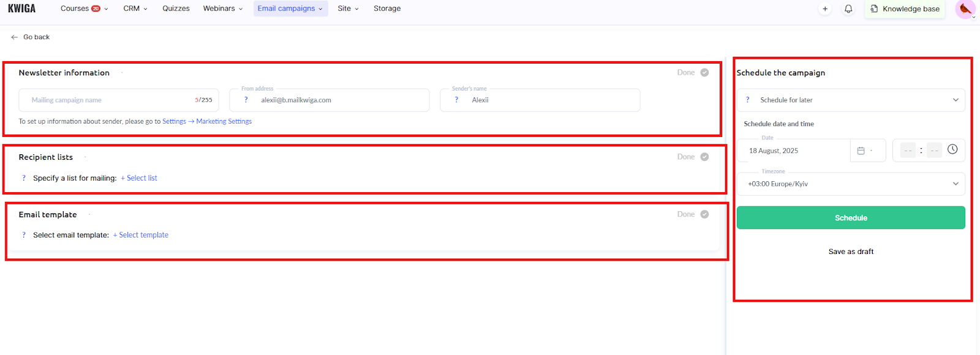This screenshot has width=980, height=355.
Task: Expand the Email campaigns menu
Action: (x=290, y=9)
